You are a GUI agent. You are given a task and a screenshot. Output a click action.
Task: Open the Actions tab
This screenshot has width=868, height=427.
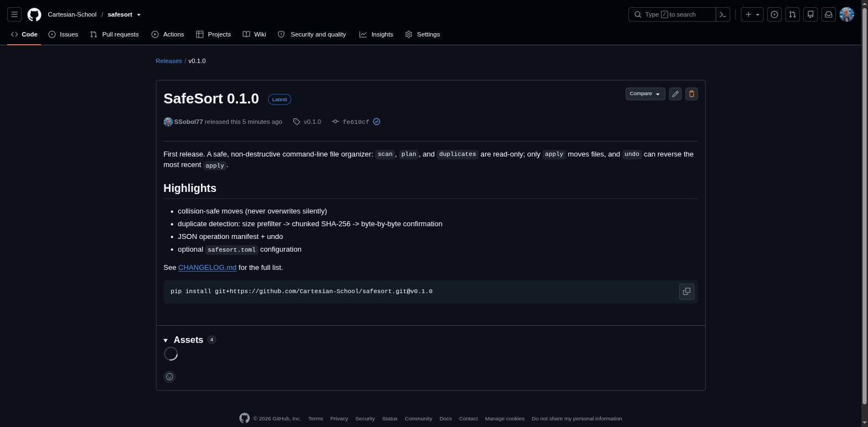pyautogui.click(x=168, y=34)
